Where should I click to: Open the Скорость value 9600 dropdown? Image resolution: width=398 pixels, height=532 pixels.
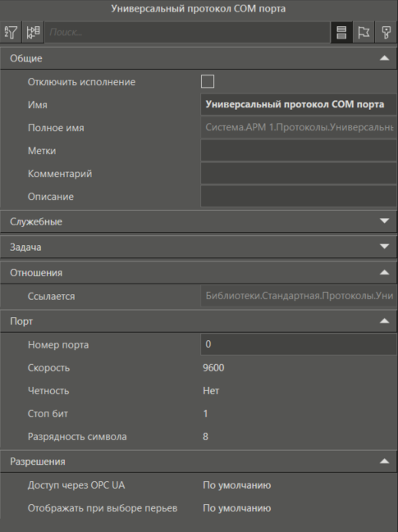click(x=299, y=368)
